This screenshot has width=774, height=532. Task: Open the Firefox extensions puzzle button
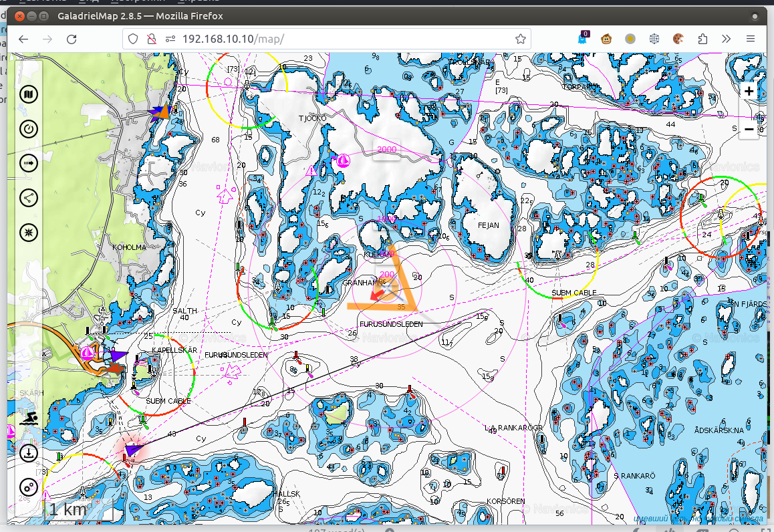tap(702, 39)
